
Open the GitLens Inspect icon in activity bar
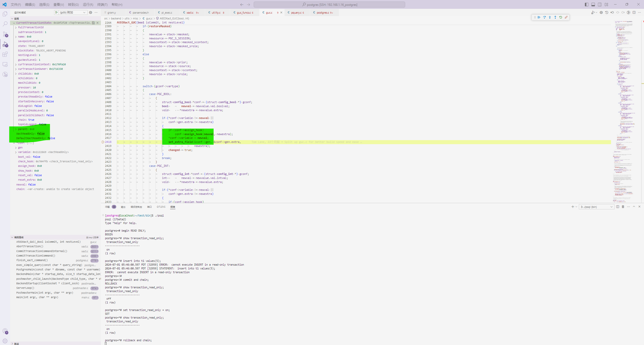click(x=5, y=74)
